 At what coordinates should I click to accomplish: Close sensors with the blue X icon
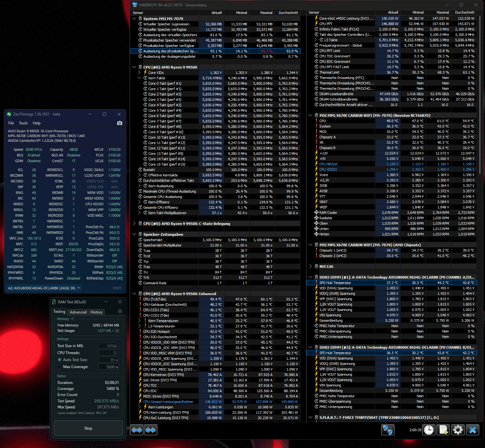tap(472, 430)
